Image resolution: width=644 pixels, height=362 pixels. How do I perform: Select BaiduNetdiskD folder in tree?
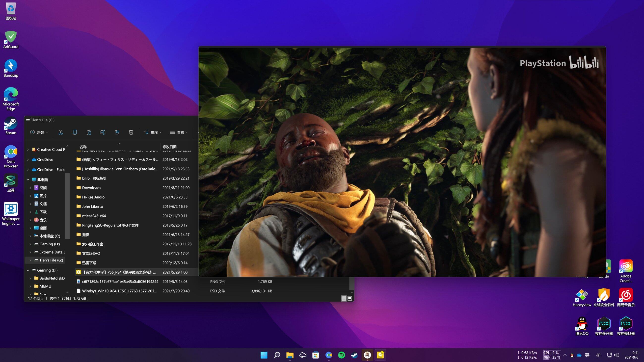pos(49,278)
